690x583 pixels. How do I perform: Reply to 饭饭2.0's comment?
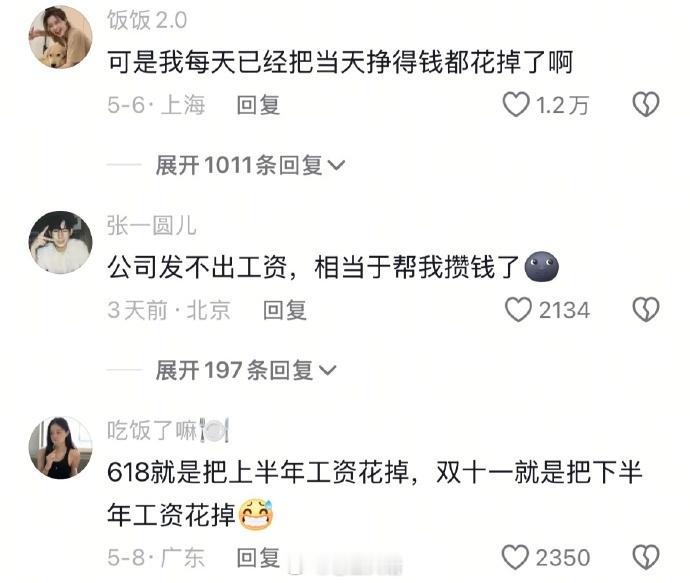pyautogui.click(x=258, y=105)
